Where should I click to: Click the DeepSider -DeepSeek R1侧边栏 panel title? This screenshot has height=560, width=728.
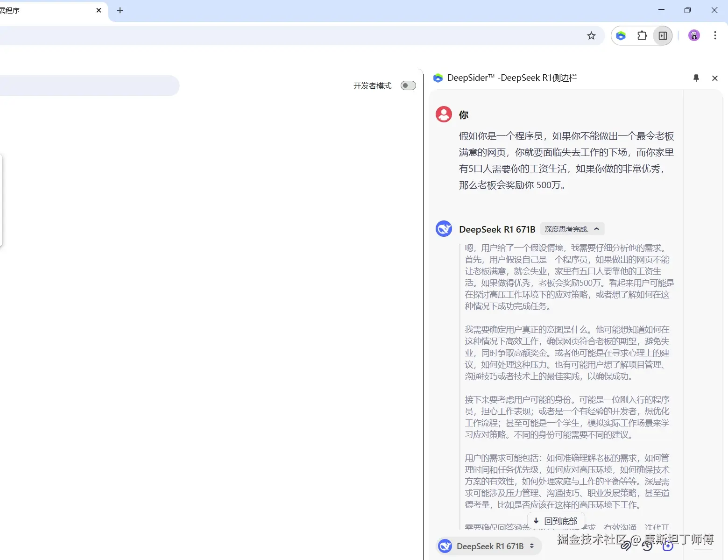coord(512,78)
